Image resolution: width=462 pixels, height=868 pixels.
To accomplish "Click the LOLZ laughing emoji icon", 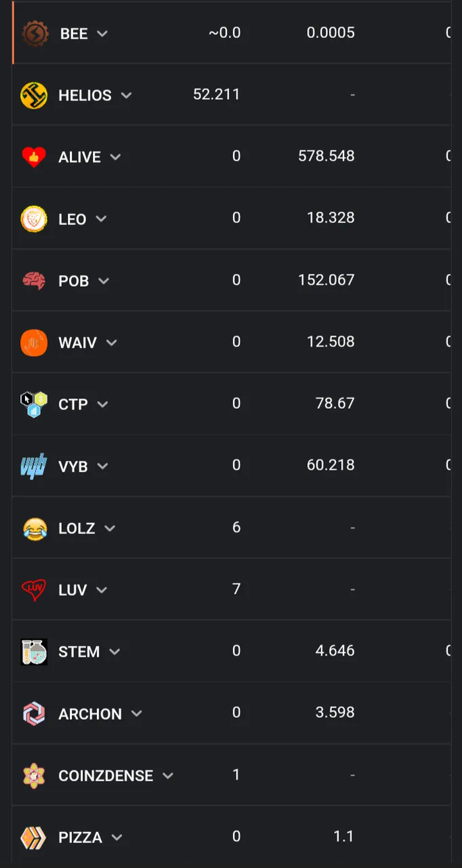I will (34, 528).
